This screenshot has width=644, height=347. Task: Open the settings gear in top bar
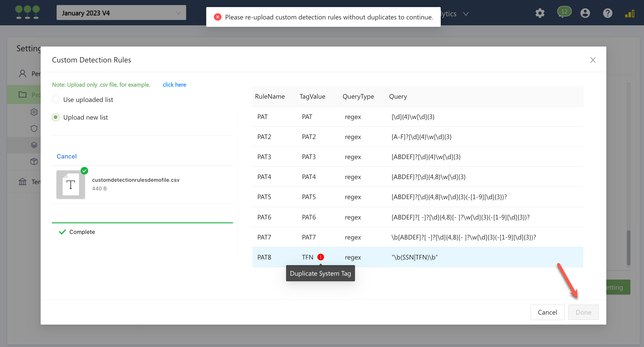[x=540, y=13]
